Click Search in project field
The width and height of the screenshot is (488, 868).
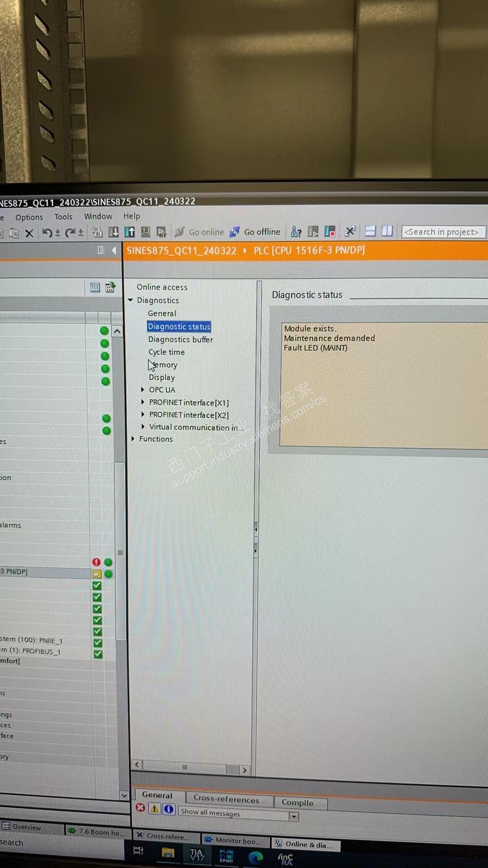443,232
